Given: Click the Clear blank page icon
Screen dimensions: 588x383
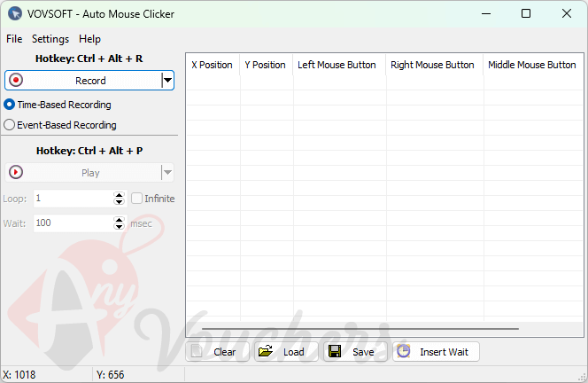Looking at the screenshot, I should [x=197, y=351].
